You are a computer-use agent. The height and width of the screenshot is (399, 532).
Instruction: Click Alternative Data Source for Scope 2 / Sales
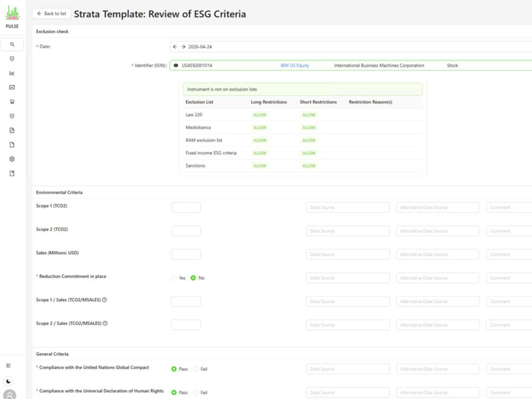[438, 325]
